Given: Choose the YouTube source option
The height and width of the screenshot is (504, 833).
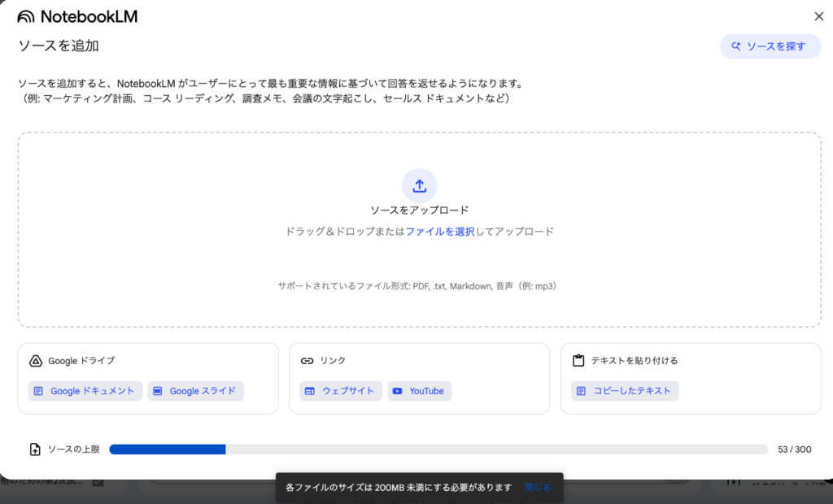Looking at the screenshot, I should 419,391.
